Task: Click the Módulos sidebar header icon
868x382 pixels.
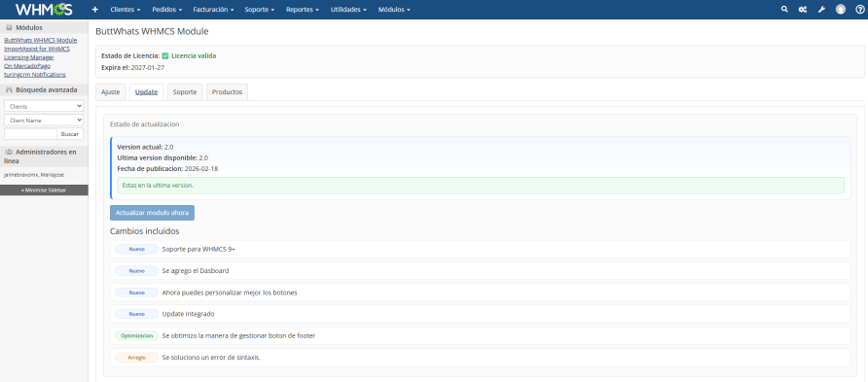Action: [9, 27]
